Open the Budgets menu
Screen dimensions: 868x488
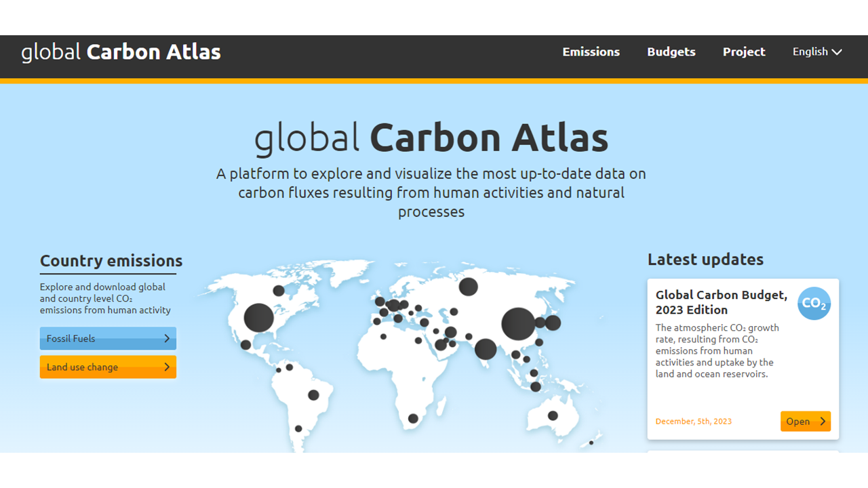click(x=671, y=52)
